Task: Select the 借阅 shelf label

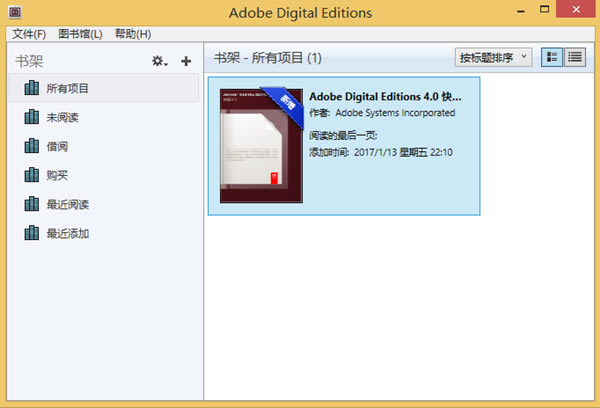Action: (x=57, y=146)
